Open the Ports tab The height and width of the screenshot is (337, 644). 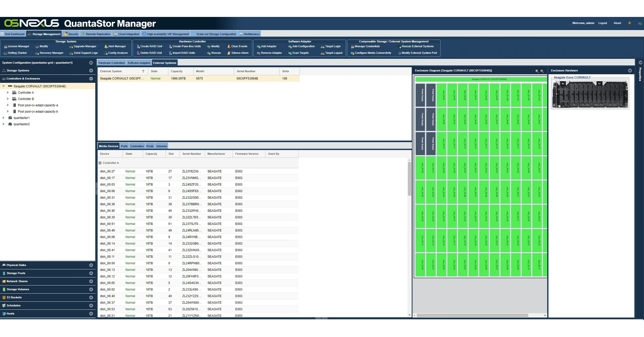[x=124, y=146]
